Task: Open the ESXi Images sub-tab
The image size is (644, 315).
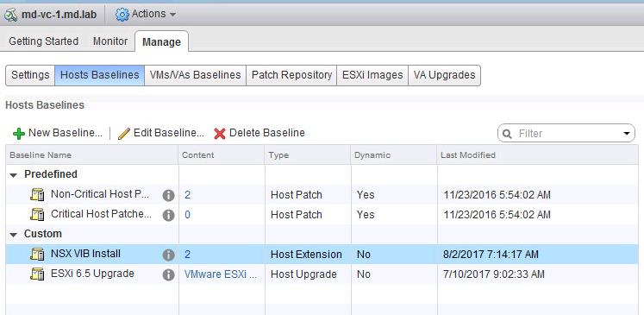Action: pos(372,75)
